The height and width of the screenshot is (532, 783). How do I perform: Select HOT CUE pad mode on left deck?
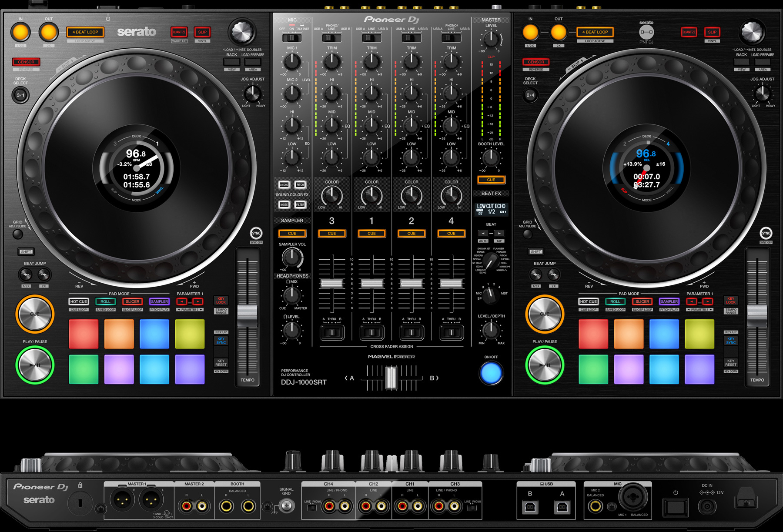point(79,301)
